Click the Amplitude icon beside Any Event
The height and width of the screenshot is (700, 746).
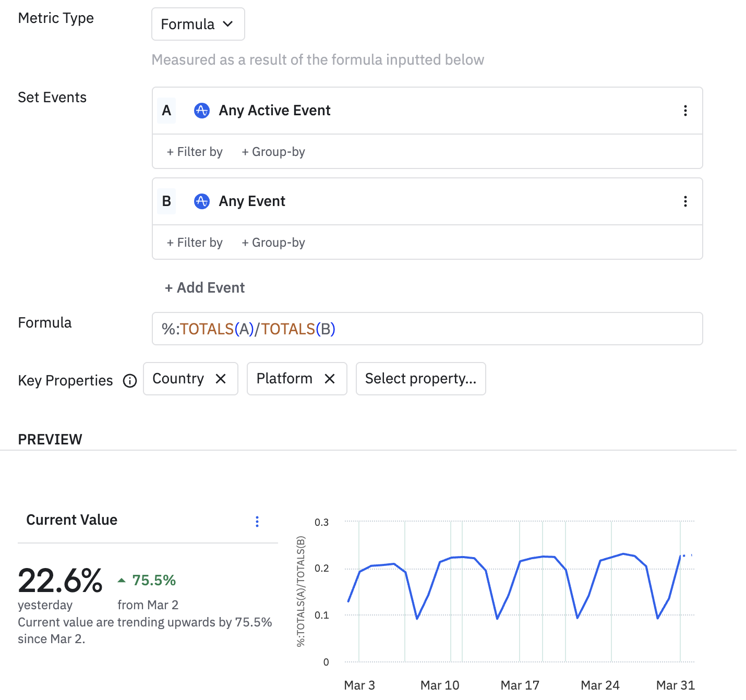pyautogui.click(x=202, y=201)
